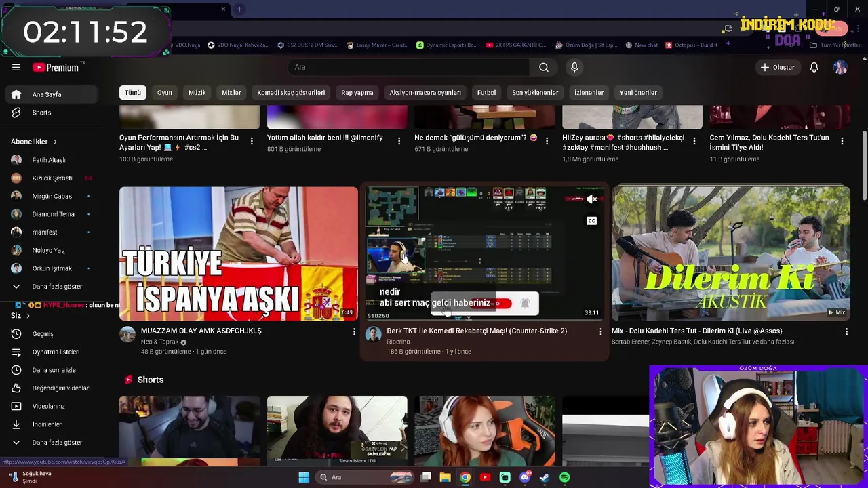Open options for HilZey aurası short
This screenshot has width=868, height=488.
click(x=694, y=141)
